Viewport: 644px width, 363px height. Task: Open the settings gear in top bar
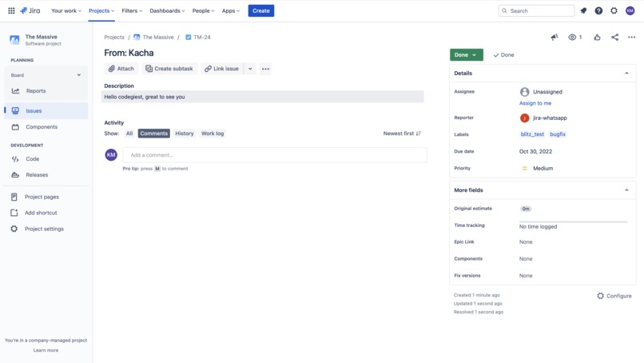pyautogui.click(x=614, y=10)
